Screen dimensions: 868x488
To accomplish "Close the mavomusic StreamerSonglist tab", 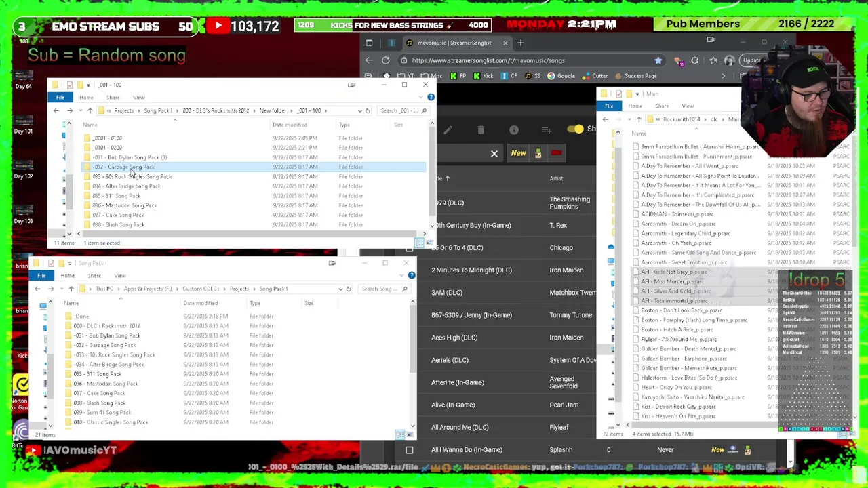I will (505, 43).
